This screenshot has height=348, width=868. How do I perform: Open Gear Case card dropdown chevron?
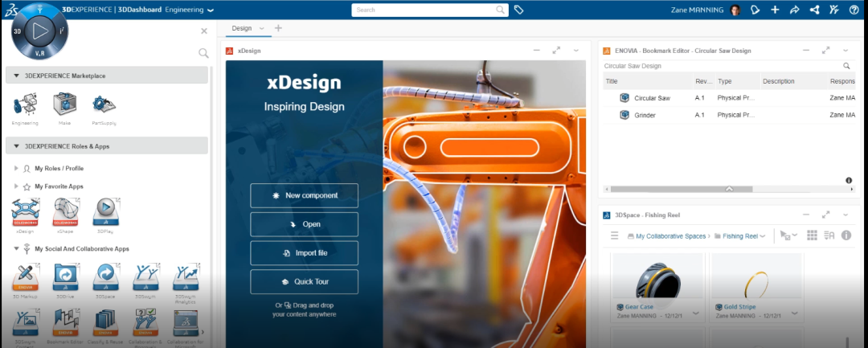[696, 313]
